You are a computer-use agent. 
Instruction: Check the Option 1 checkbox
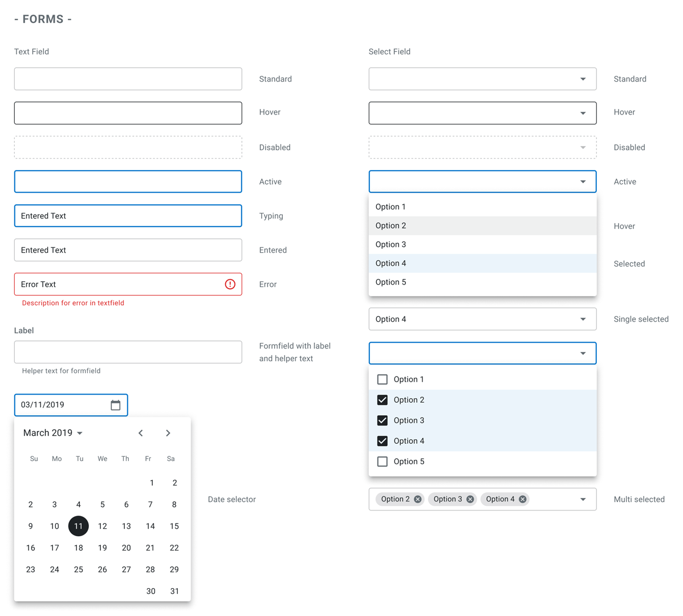coord(383,379)
